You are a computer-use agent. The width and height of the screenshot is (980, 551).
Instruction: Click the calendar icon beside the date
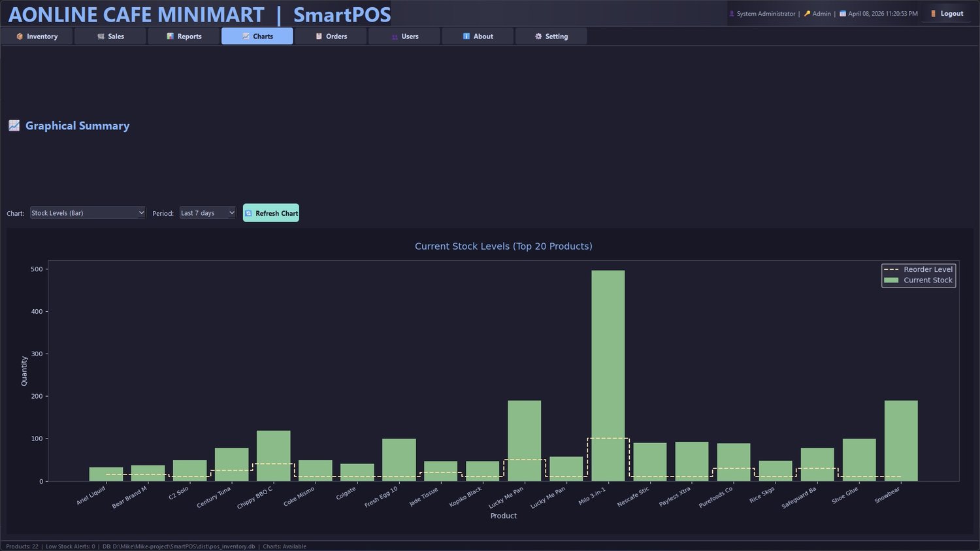tap(843, 14)
